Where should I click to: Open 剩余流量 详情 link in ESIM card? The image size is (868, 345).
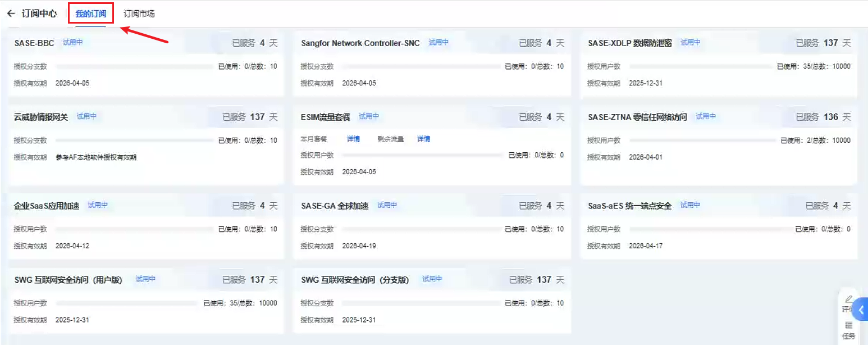(423, 139)
